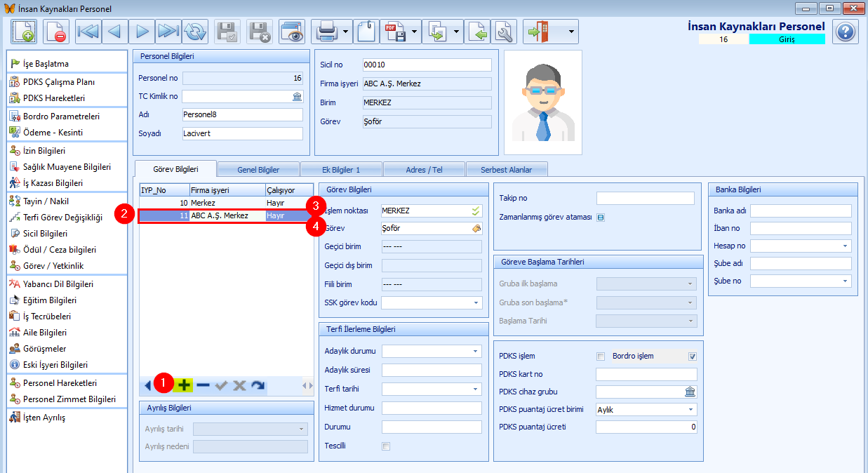Click the document with green arrow icon

tap(478, 32)
